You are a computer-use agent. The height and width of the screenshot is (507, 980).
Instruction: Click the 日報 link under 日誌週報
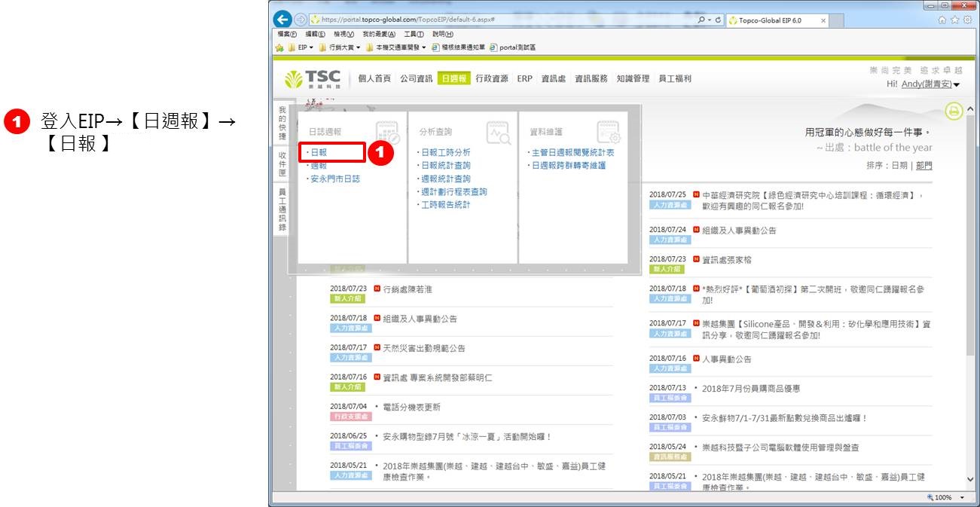click(x=319, y=152)
